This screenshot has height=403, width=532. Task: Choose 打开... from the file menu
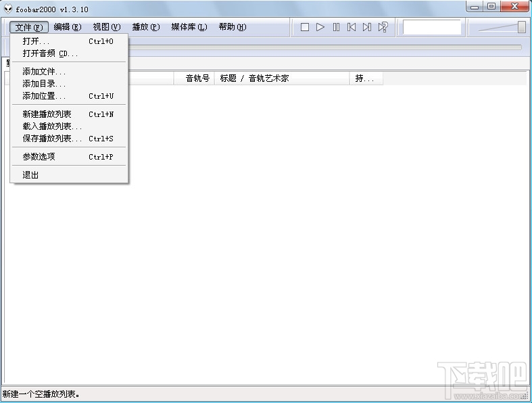click(x=69, y=41)
